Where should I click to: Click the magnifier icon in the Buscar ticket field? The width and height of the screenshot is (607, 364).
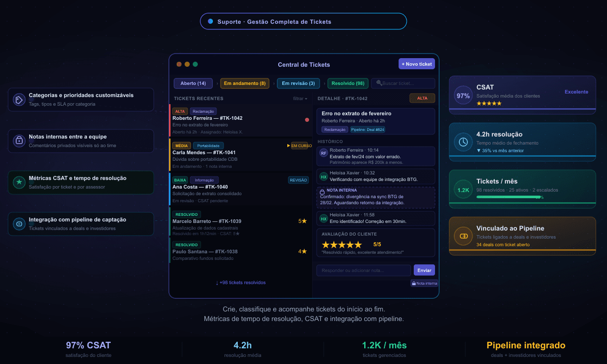[x=379, y=83]
